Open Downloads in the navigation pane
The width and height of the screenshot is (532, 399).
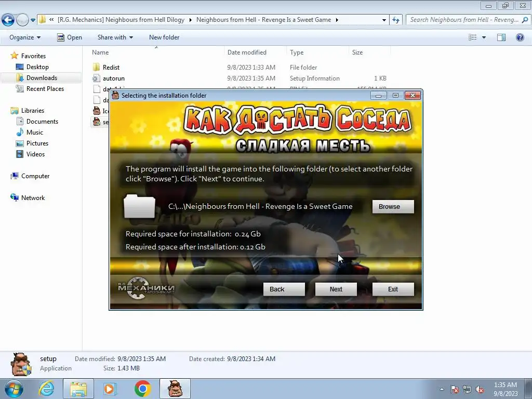pyautogui.click(x=42, y=78)
